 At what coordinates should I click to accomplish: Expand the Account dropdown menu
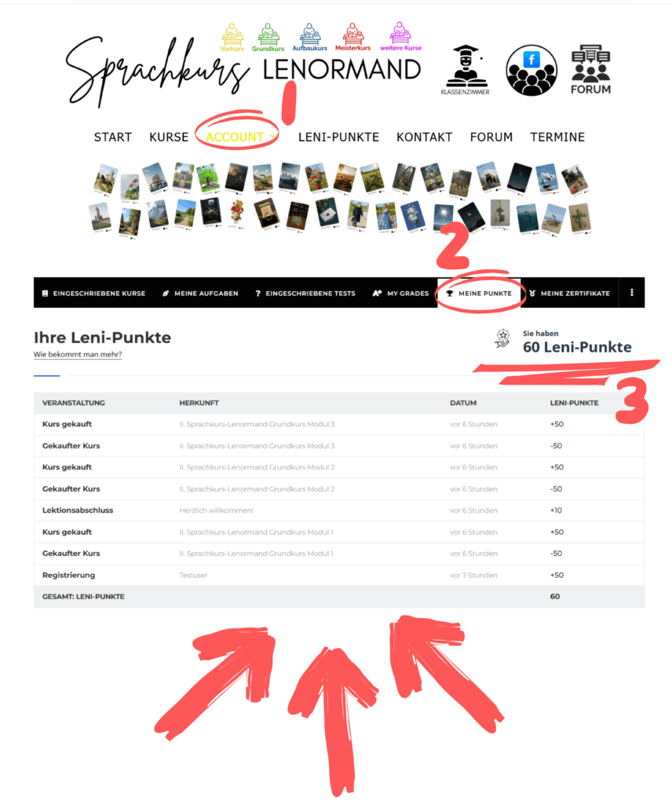(240, 137)
